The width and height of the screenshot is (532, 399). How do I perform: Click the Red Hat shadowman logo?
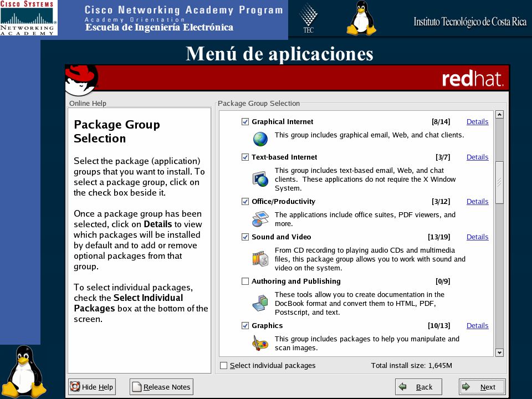click(81, 80)
